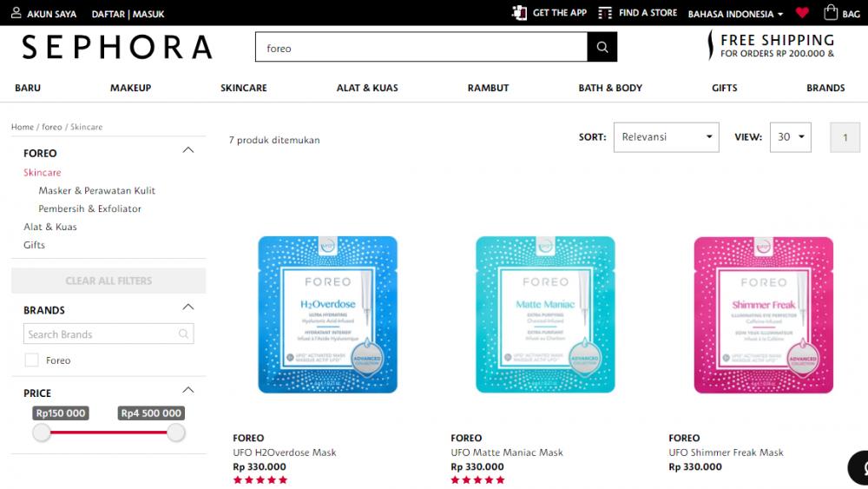868x489 pixels.
Task: Open the View 30 dropdown
Action: click(791, 137)
